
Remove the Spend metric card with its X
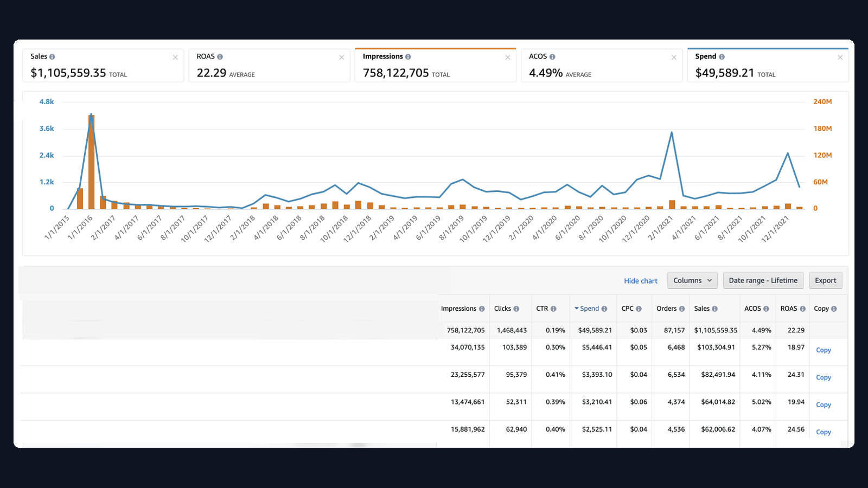pyautogui.click(x=840, y=57)
